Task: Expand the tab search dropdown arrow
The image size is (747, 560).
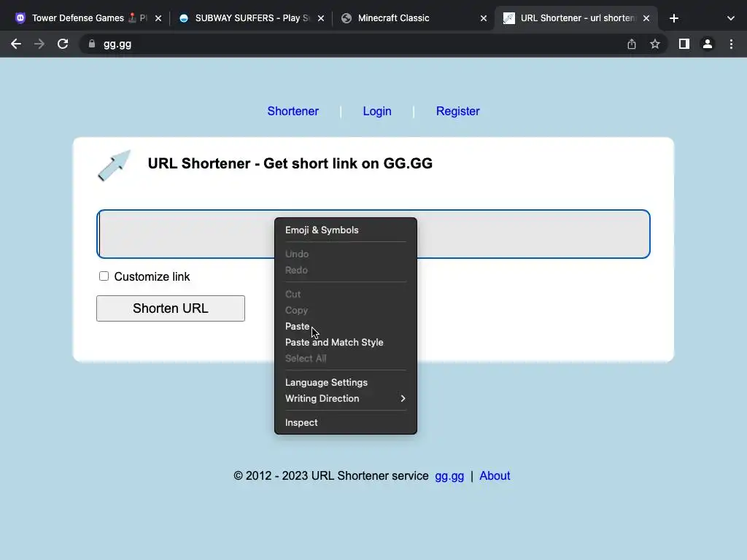Action: pyautogui.click(x=731, y=18)
